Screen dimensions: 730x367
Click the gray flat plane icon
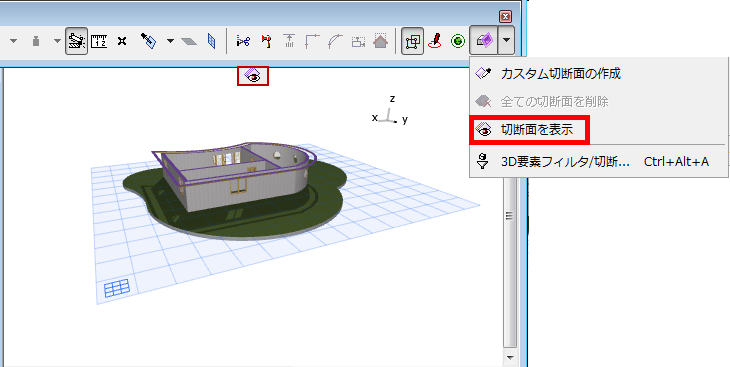click(x=189, y=41)
